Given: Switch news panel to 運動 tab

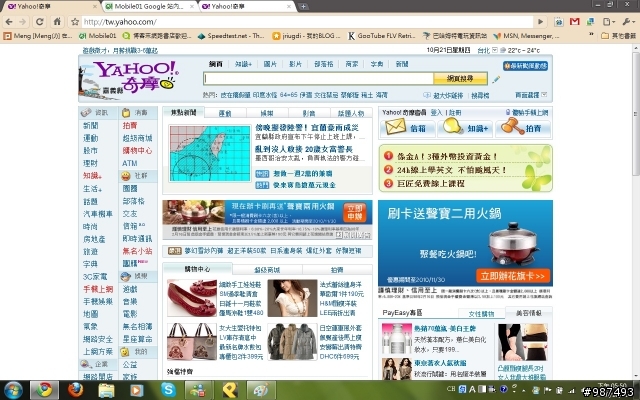Looking at the screenshot, I should point(225,113).
